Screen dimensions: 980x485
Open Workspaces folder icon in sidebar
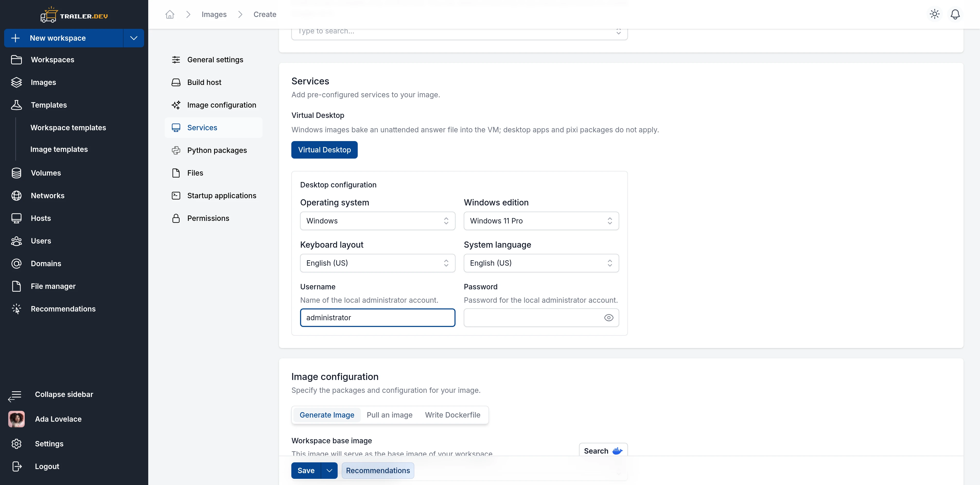click(16, 60)
